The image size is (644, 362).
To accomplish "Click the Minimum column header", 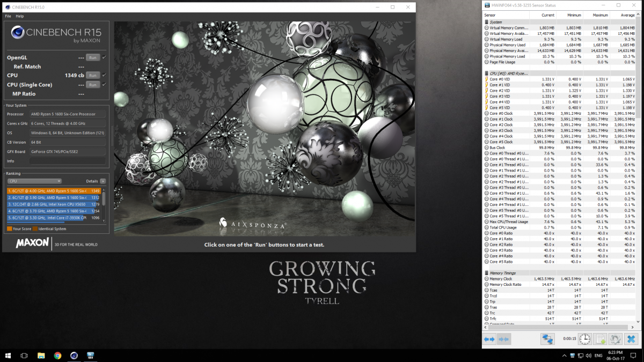I will tap(570, 15).
